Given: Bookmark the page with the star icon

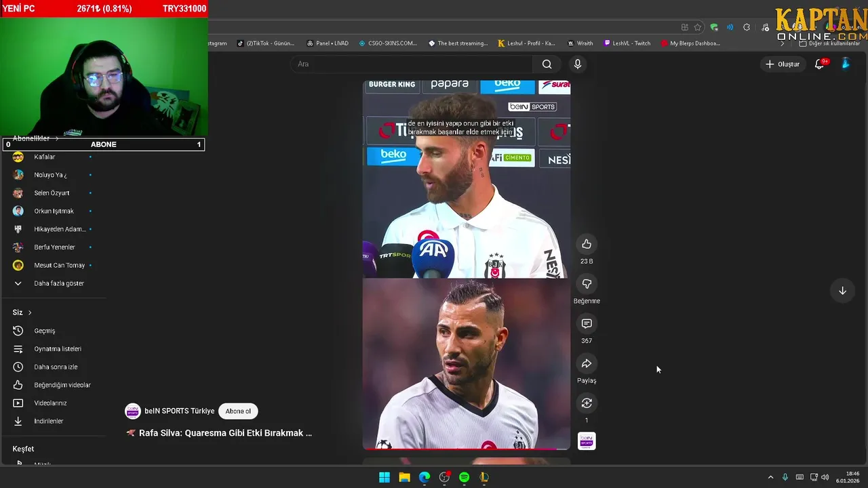Looking at the screenshot, I should (x=698, y=27).
